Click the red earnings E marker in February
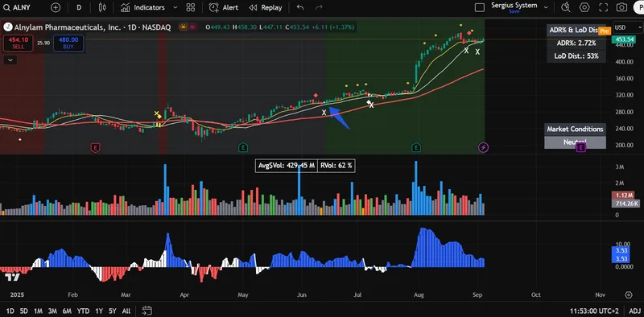This screenshot has width=644, height=317. (x=95, y=147)
